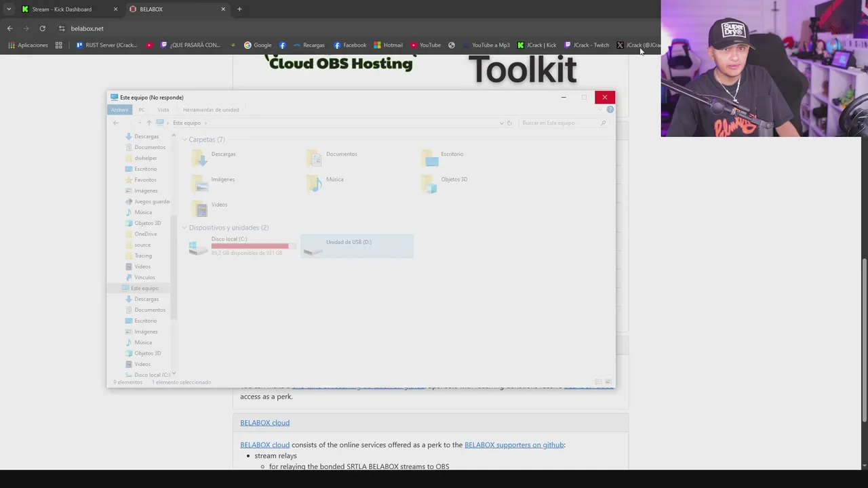Open the Música folder under Carpetas
The width and height of the screenshot is (868, 488).
(x=325, y=183)
